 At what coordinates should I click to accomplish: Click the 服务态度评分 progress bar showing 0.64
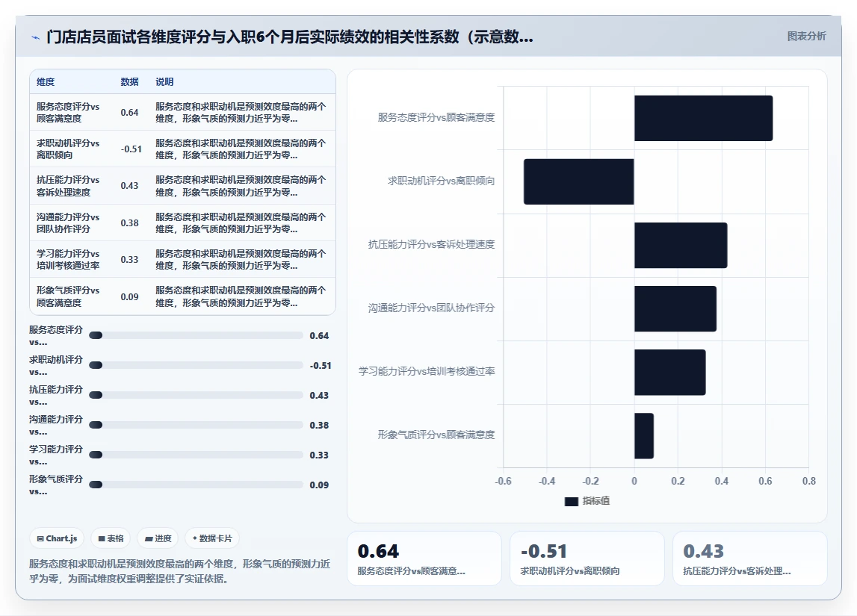(196, 335)
